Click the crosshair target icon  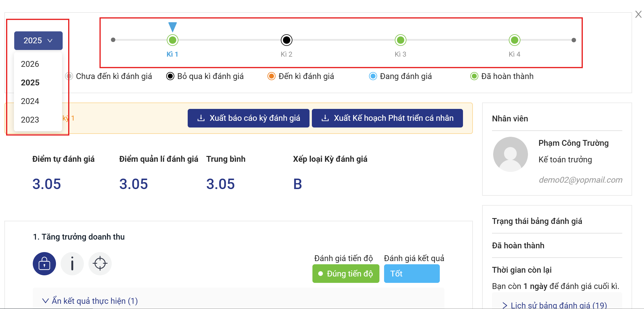tap(100, 264)
